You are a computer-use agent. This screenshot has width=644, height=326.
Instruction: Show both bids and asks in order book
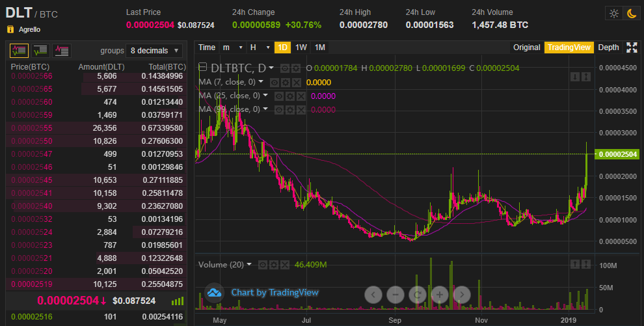pyautogui.click(x=20, y=50)
